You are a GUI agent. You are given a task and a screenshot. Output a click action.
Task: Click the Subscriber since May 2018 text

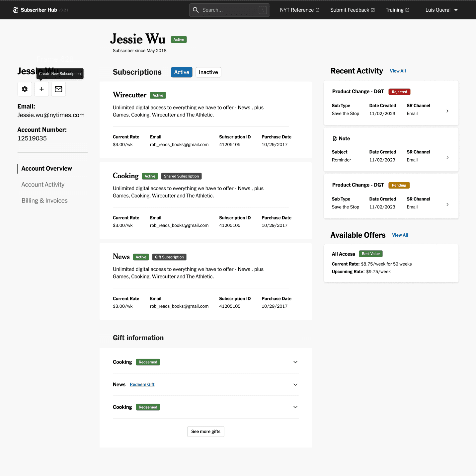[x=140, y=51]
